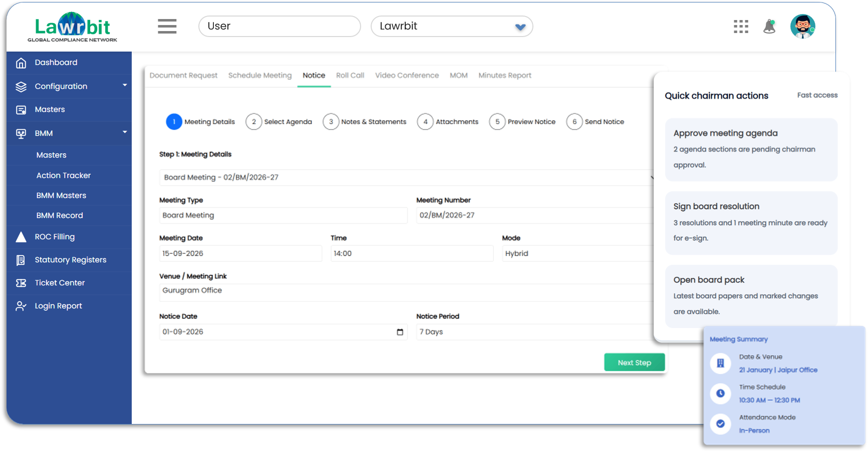Go to step 3 Notes & Statements circle
The height and width of the screenshot is (452, 868).
pos(331,122)
